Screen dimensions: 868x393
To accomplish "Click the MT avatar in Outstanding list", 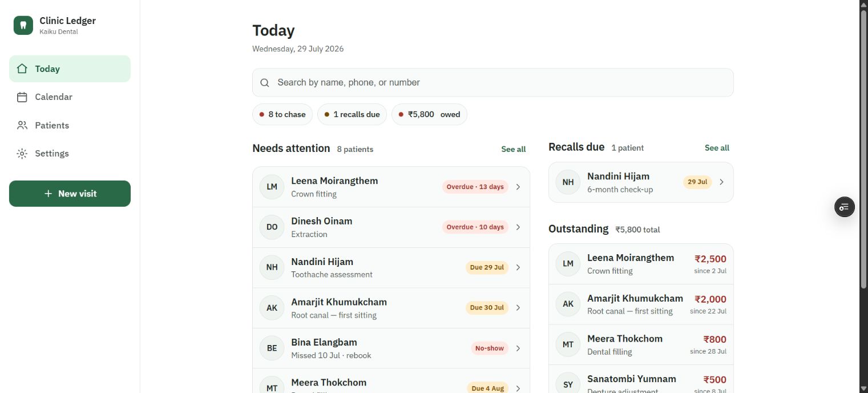I will pyautogui.click(x=568, y=344).
